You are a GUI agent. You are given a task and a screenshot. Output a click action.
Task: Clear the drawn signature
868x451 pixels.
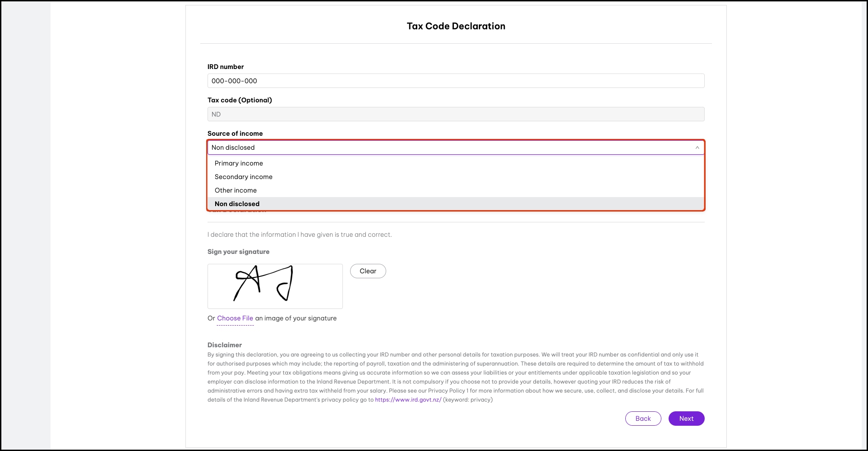point(368,271)
